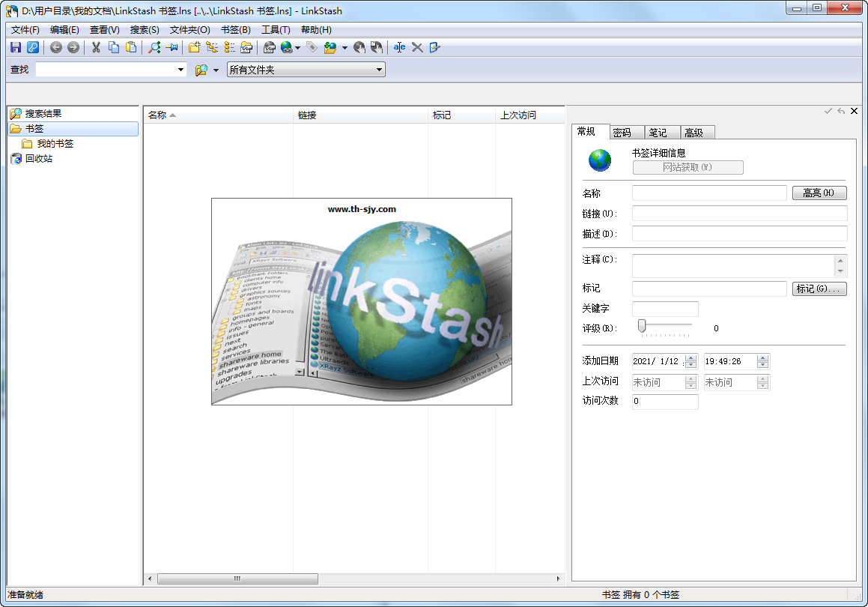This screenshot has width=868, height=607.
Task: Select 我的书签 folder in tree
Action: (55, 144)
